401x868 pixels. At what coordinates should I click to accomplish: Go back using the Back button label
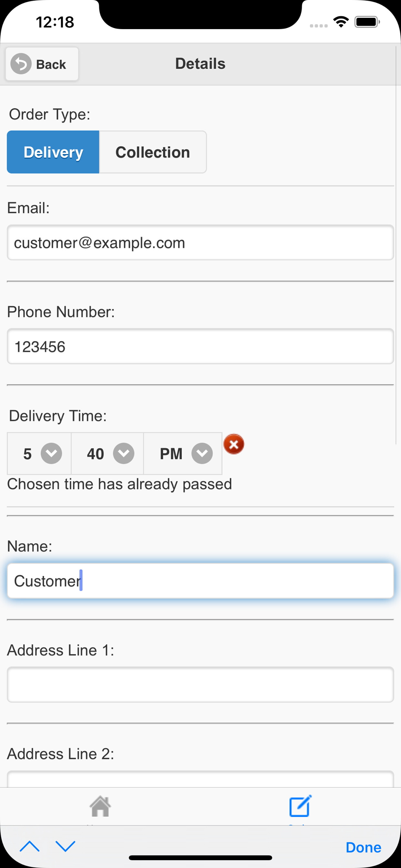pyautogui.click(x=51, y=65)
